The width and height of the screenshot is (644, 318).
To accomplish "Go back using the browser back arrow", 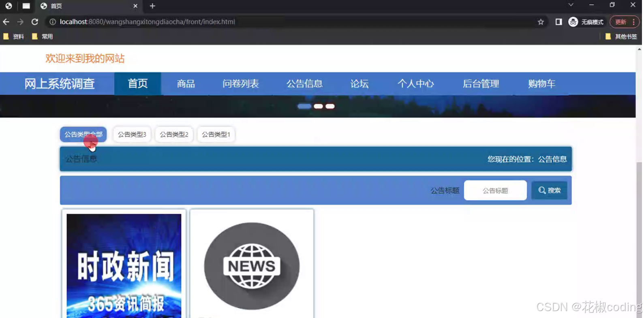I will pos(6,22).
